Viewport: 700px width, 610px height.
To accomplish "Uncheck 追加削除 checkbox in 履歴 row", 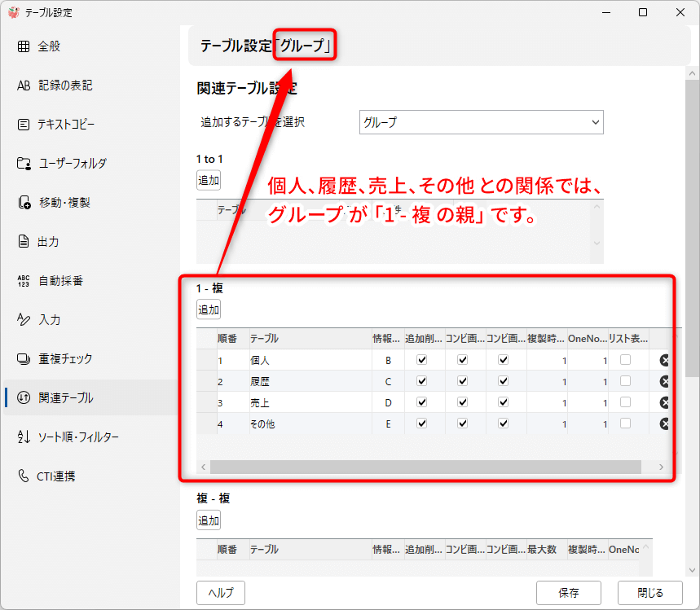I will (x=421, y=381).
